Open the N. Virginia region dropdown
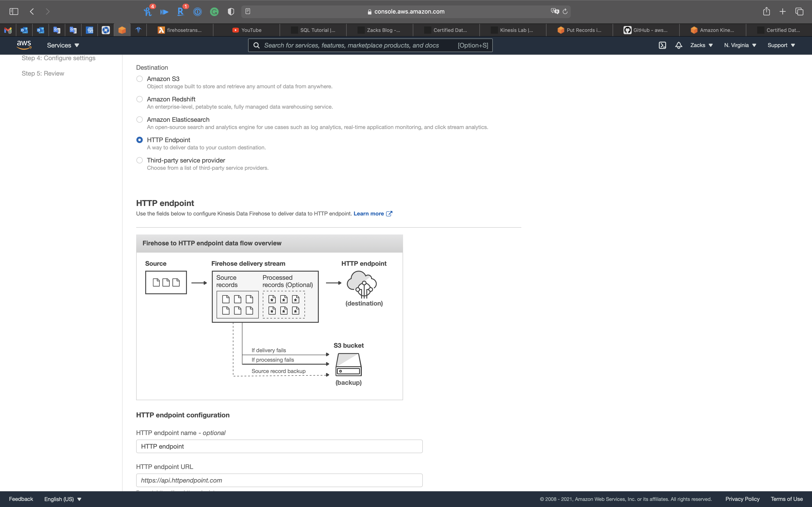 (740, 45)
